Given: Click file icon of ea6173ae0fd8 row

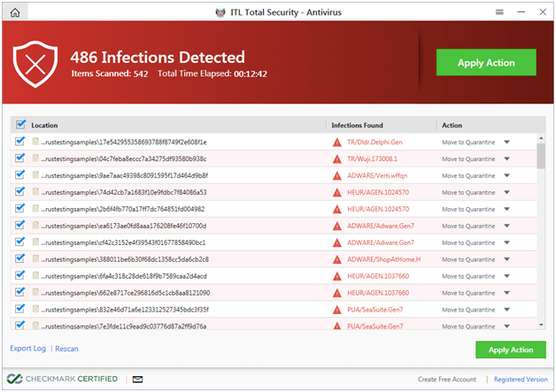Looking at the screenshot, I should click(x=35, y=226).
